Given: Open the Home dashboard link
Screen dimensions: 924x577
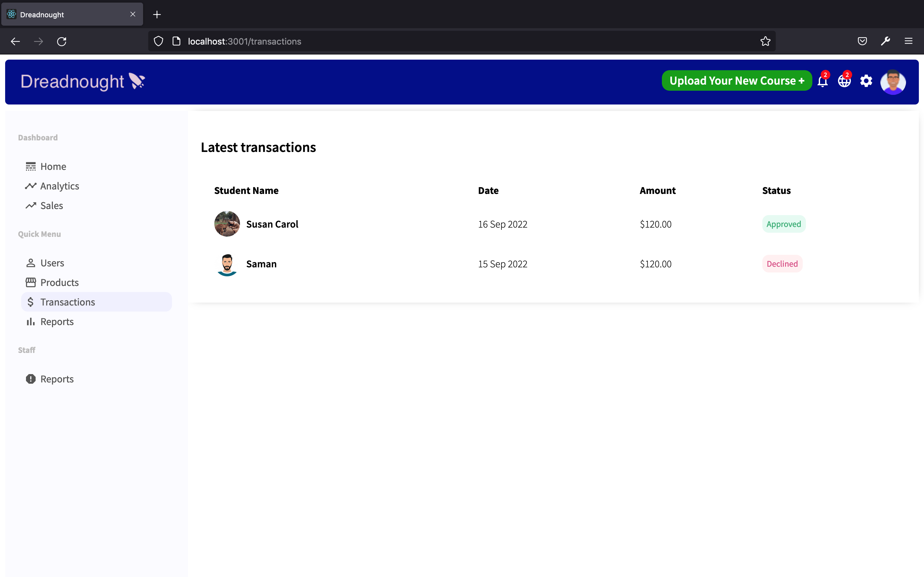Looking at the screenshot, I should pos(53,166).
